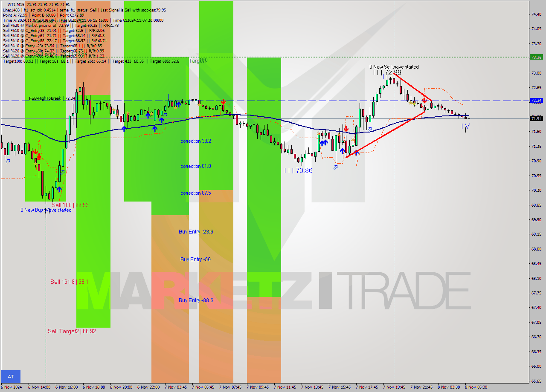
Task: Select the FSB-HighToBreak | 72.34 label
Action: point(52,98)
